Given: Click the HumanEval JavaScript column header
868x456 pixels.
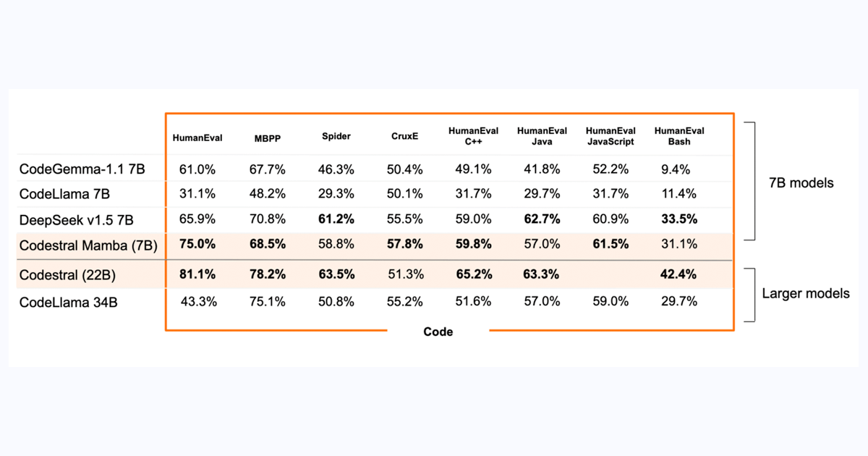Looking at the screenshot, I should coord(610,136).
